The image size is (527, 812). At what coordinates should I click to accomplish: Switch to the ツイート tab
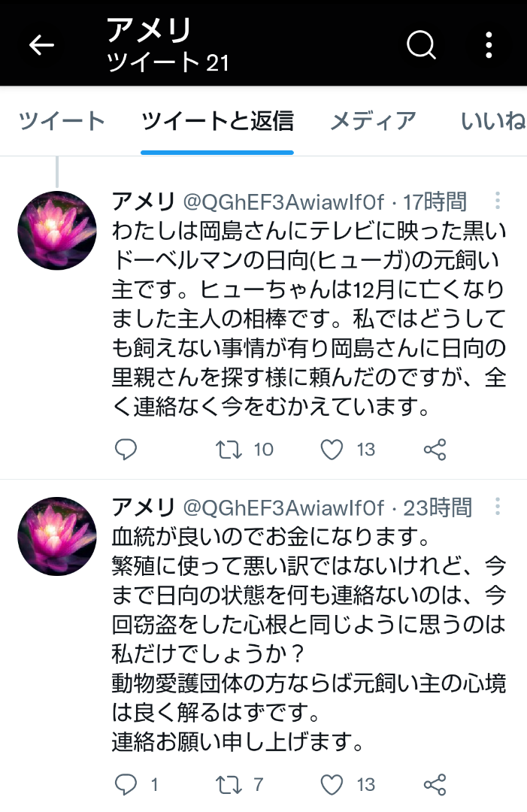[x=62, y=120]
